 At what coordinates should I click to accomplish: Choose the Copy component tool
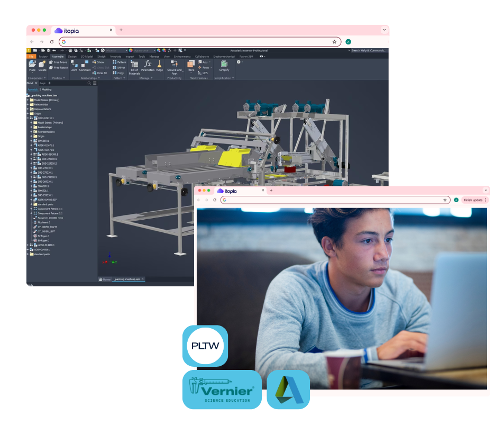click(118, 73)
